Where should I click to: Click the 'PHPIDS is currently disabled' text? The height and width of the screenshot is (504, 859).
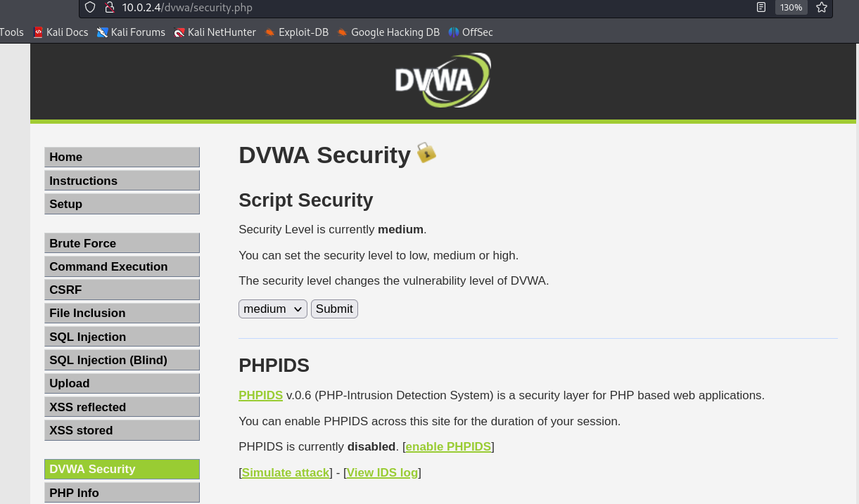click(317, 446)
